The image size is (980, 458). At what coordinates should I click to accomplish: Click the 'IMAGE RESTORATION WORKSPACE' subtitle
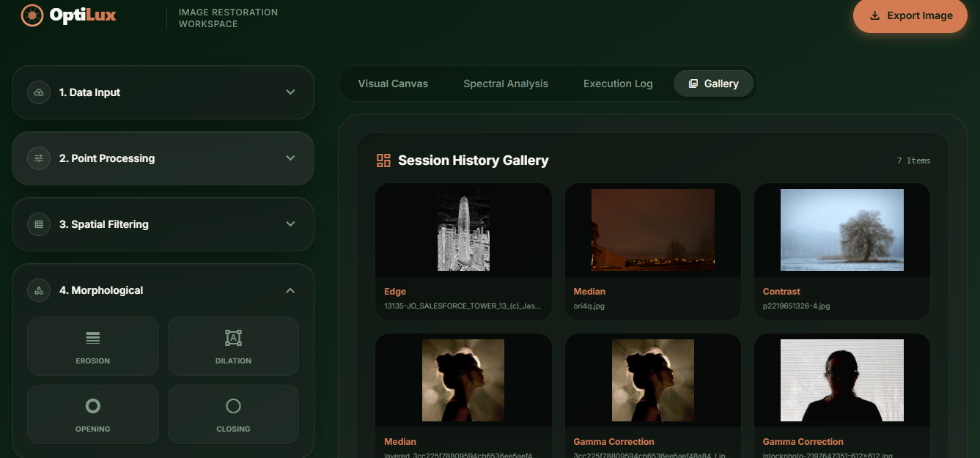228,18
